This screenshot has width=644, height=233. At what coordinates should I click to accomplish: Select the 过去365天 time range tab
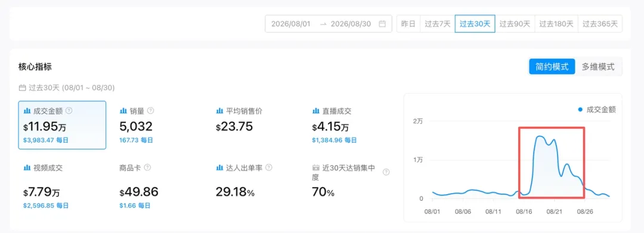(600, 24)
